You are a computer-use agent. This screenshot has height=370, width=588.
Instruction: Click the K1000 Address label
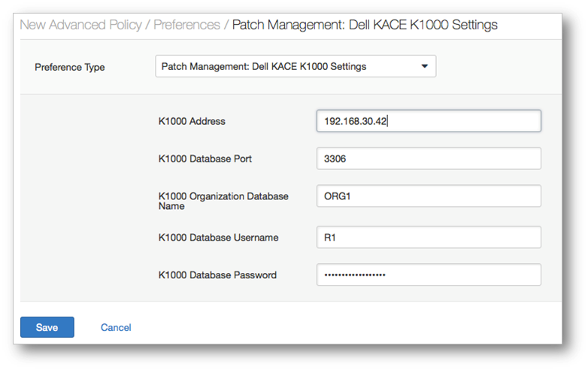click(192, 121)
